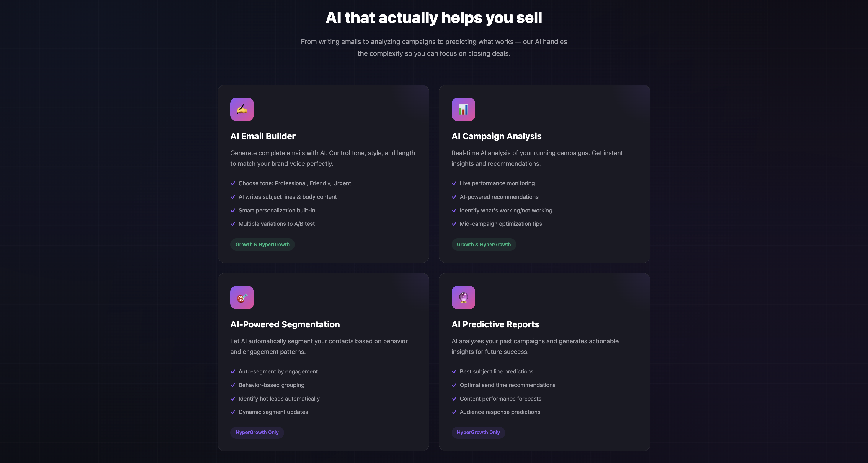Click the AI Email Builder writing-hand icon

coord(242,109)
